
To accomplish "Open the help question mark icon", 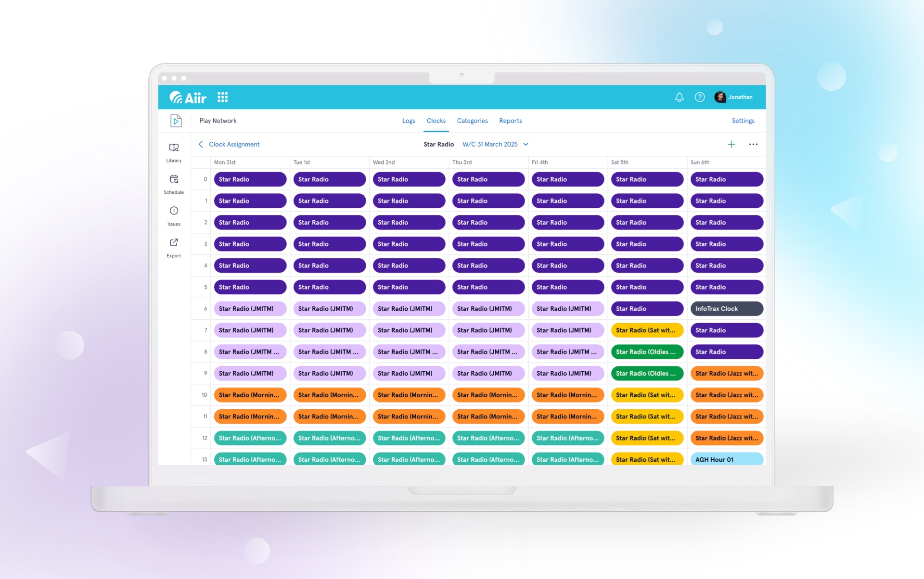I will pos(700,97).
